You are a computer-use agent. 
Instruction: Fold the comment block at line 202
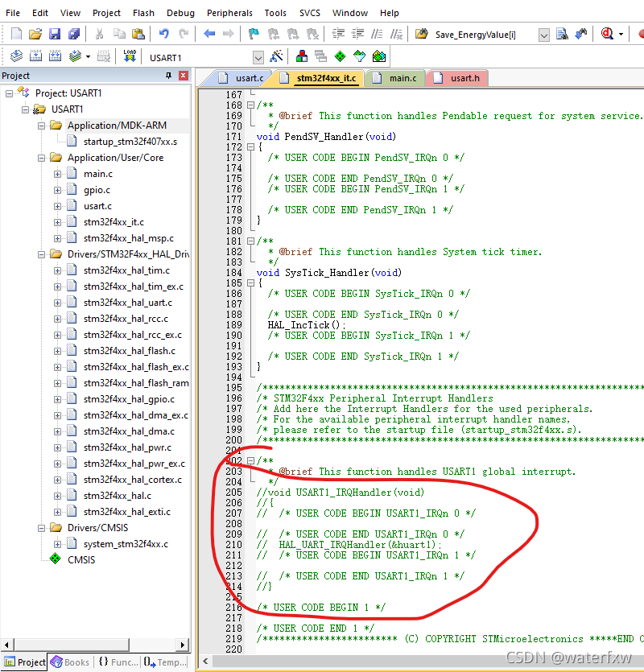click(x=251, y=460)
